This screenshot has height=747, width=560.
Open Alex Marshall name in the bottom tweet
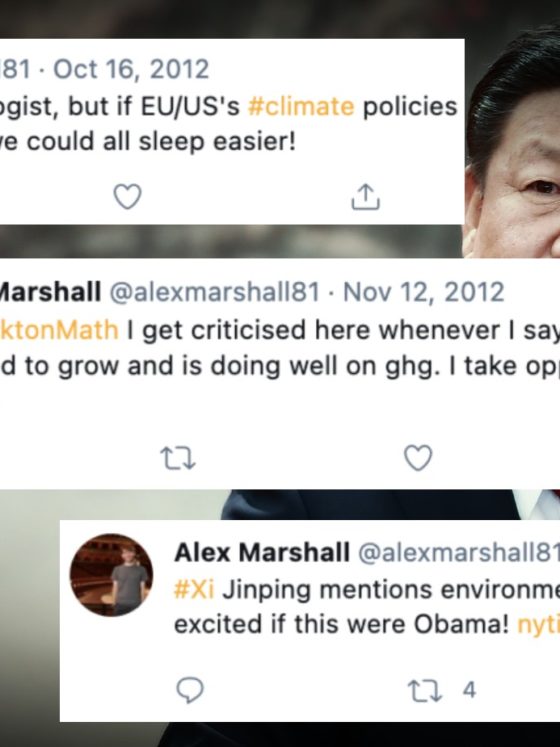(x=262, y=552)
